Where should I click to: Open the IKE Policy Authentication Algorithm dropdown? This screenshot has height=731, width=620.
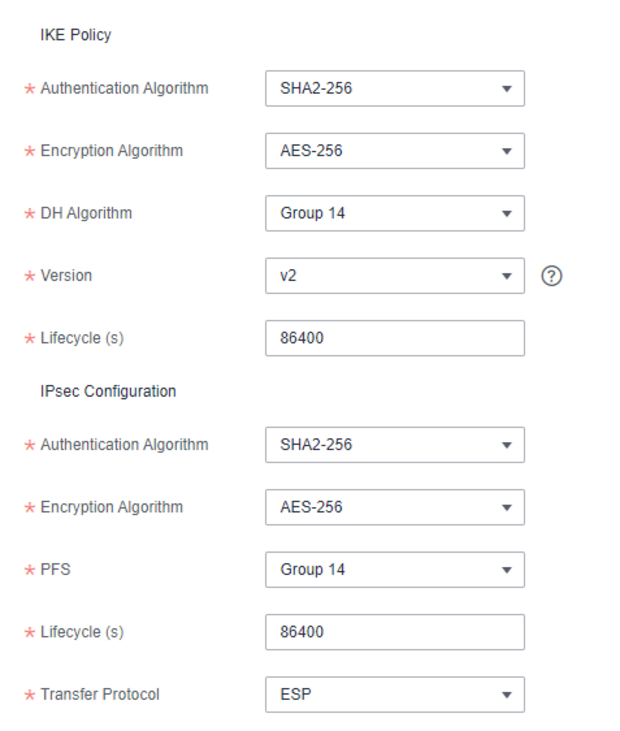tap(394, 88)
